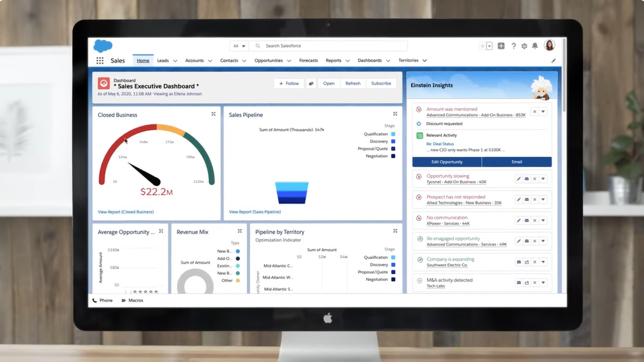Click the Refresh button

pyautogui.click(x=353, y=83)
